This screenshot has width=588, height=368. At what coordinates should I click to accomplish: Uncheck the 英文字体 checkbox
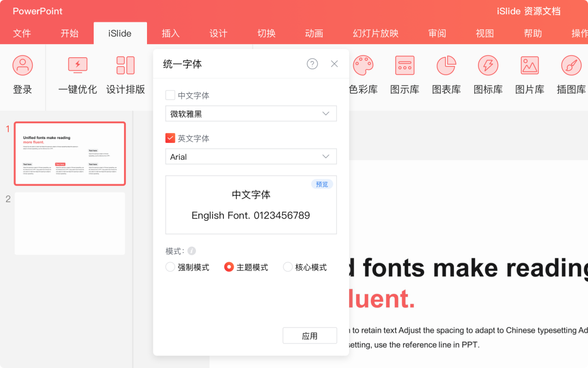coord(170,138)
